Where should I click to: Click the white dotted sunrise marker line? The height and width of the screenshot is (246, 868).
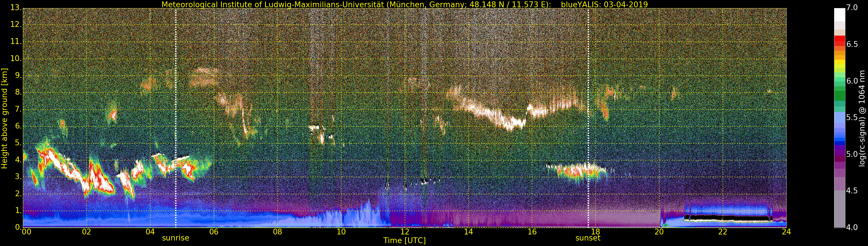pyautogui.click(x=176, y=118)
